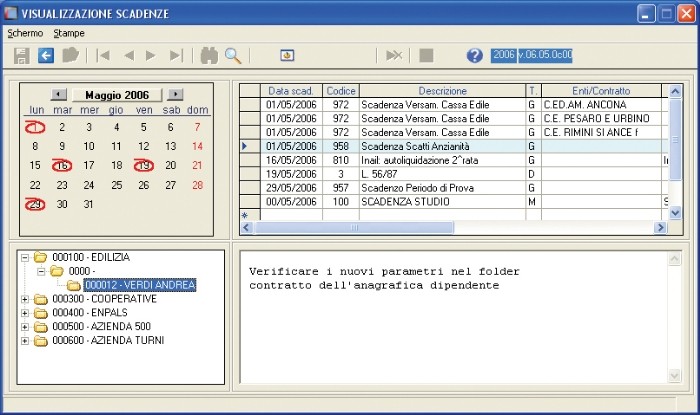
Task: Select Sunday 14 in the calendar
Action: (197, 146)
